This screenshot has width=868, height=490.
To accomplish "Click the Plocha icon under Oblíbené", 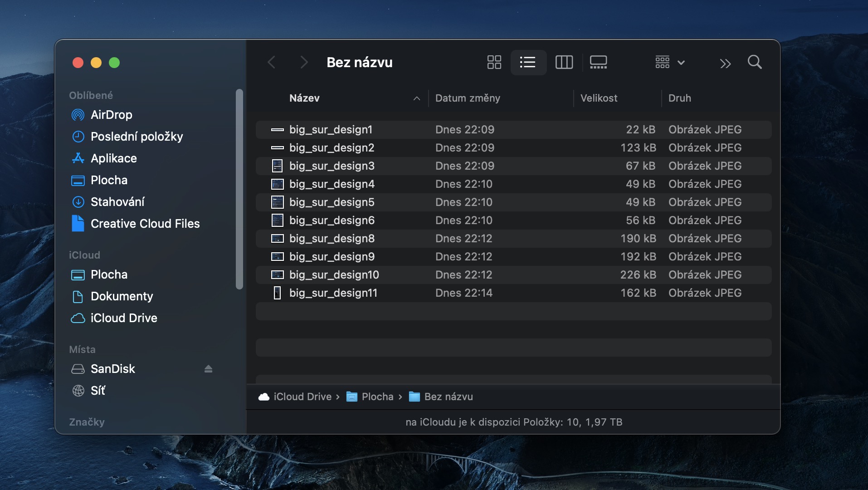I will pyautogui.click(x=78, y=180).
